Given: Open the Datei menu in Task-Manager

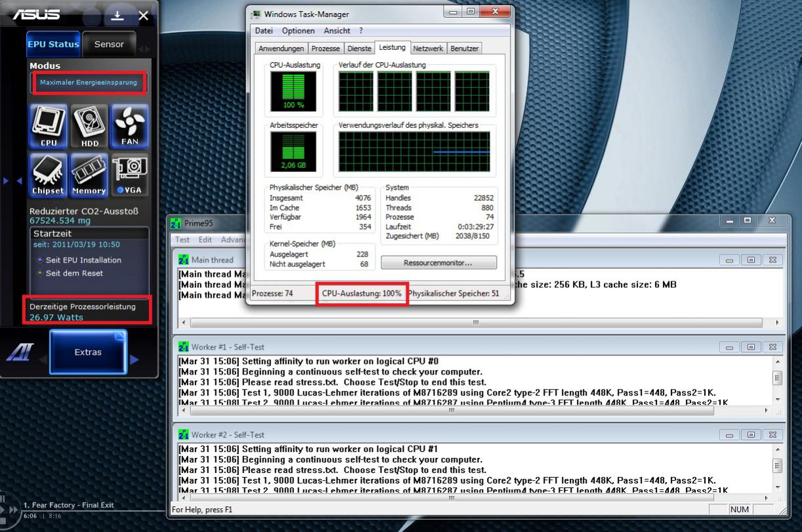Looking at the screenshot, I should 264,31.
